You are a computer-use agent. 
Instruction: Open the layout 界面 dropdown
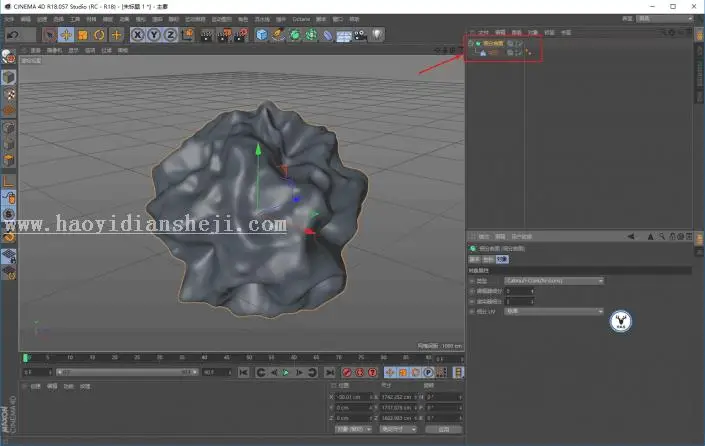pos(665,18)
